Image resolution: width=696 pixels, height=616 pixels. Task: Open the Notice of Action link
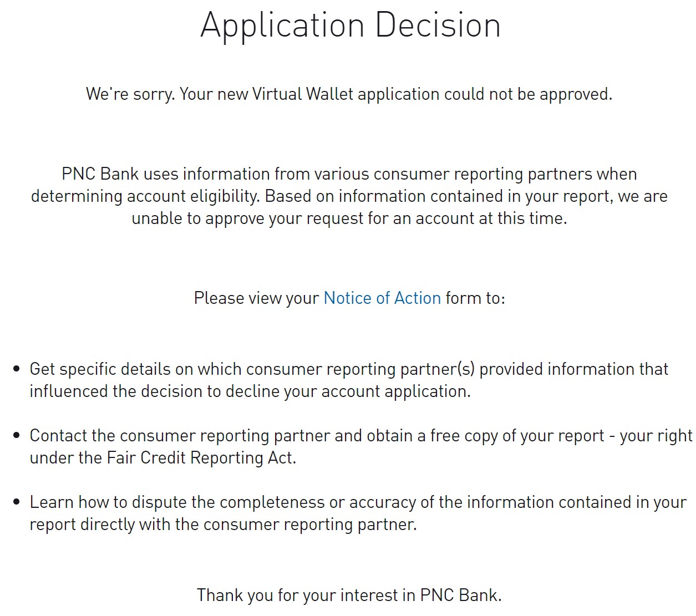[382, 298]
